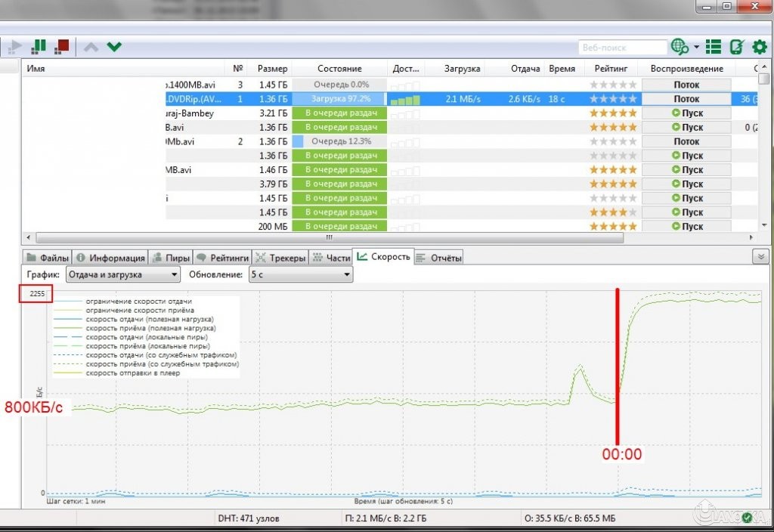Click the Загрузка 97.2% progress bar
774x532 pixels.
(339, 99)
